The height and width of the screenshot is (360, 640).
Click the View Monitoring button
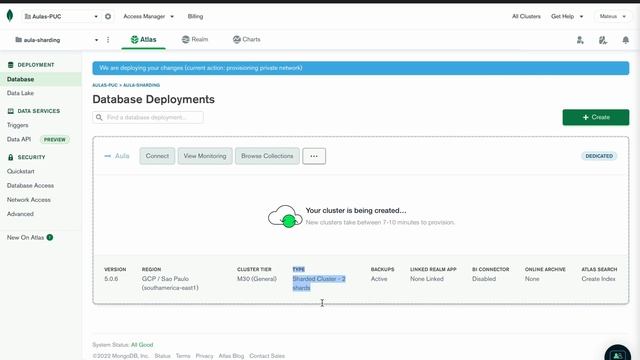click(205, 156)
